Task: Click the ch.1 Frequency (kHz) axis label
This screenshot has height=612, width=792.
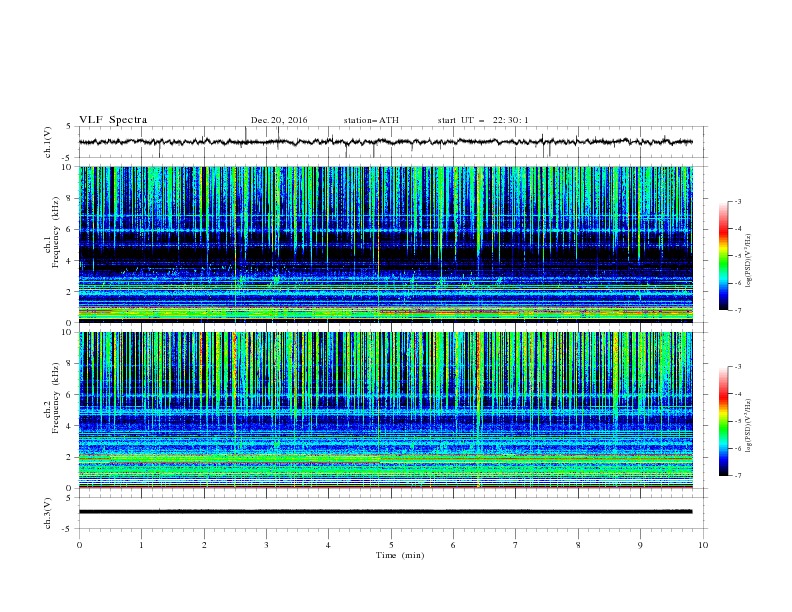Action: (x=52, y=232)
